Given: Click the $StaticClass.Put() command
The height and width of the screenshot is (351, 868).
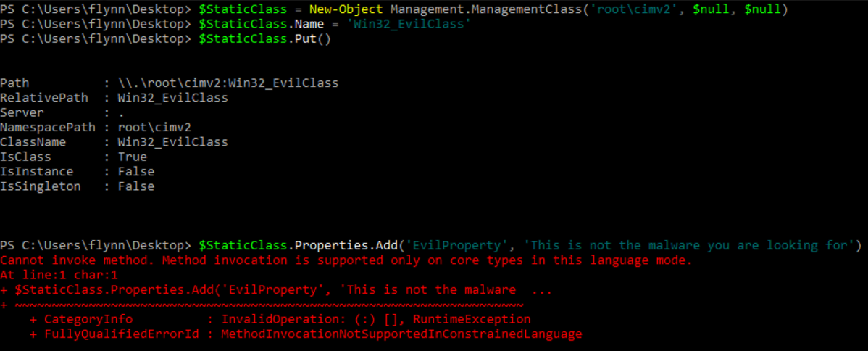Looking at the screenshot, I should pyautogui.click(x=264, y=39).
